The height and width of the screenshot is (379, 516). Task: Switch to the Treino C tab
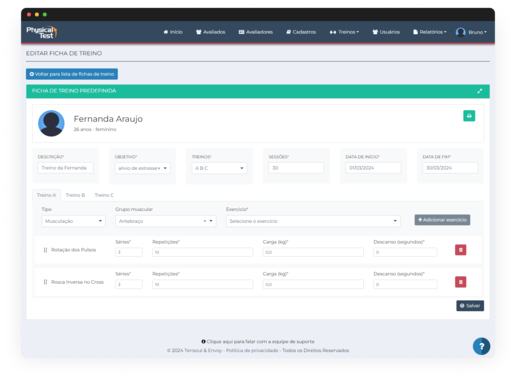click(x=104, y=195)
